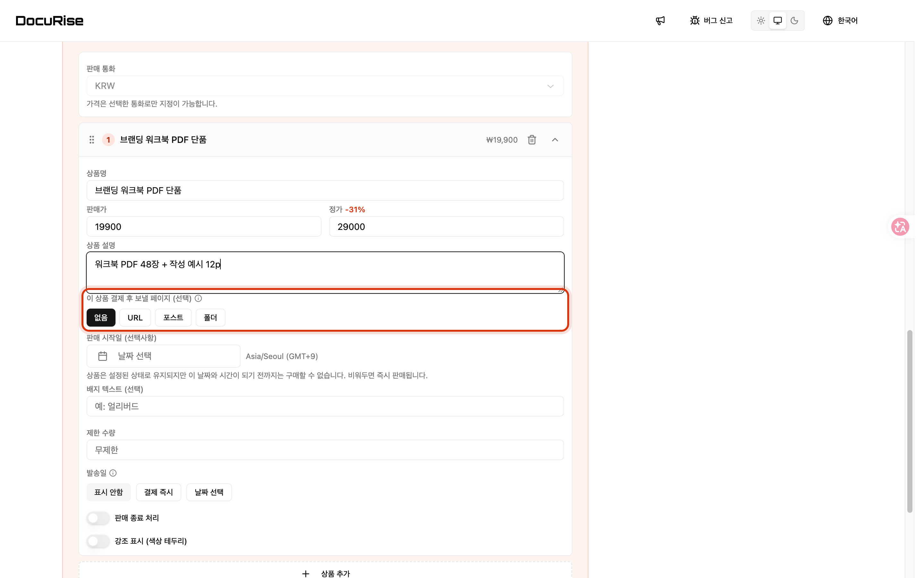Image resolution: width=924 pixels, height=578 pixels.
Task: Open the 날짜 선택 start date picker
Action: [x=163, y=356]
